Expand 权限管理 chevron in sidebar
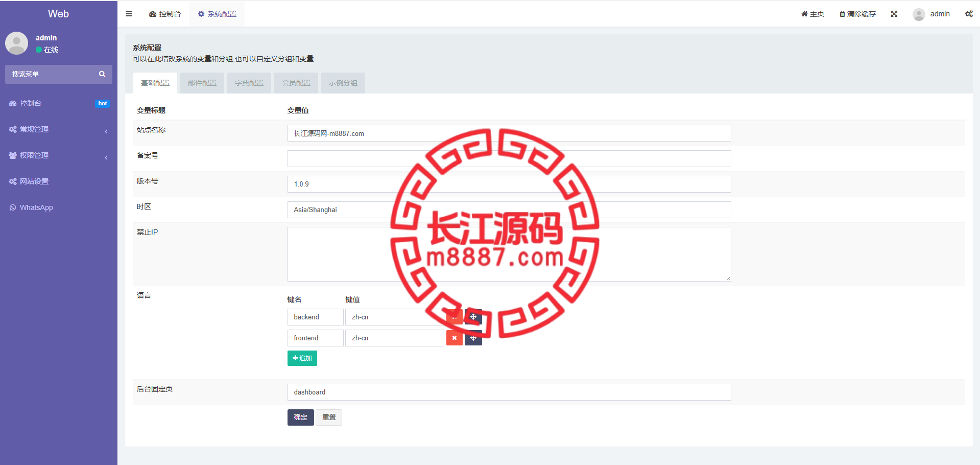This screenshot has width=980, height=465. click(x=106, y=157)
